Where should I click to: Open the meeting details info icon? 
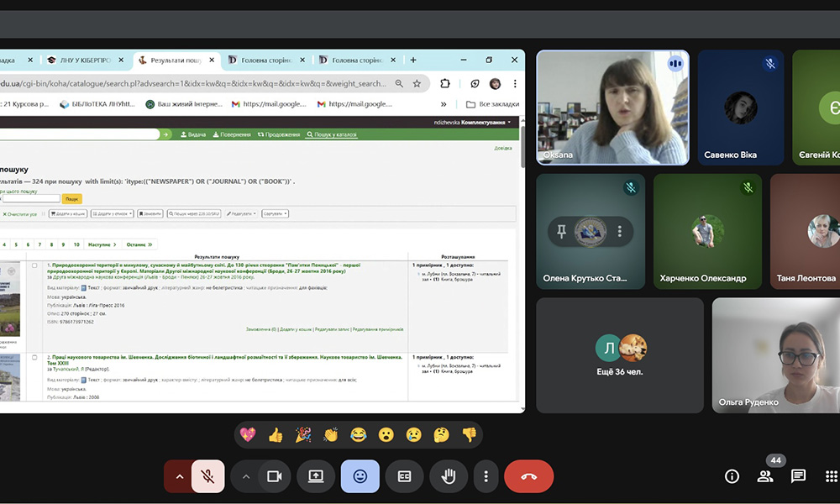[x=732, y=476]
